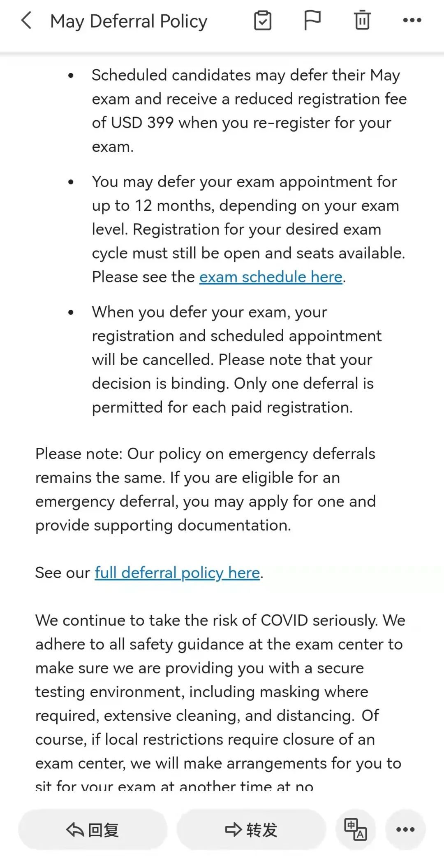Tap the 转发 forward button

click(x=251, y=830)
